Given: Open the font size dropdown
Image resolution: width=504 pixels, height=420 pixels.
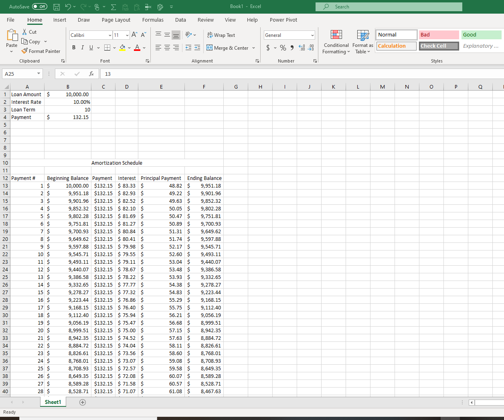Looking at the screenshot, I should 128,35.
